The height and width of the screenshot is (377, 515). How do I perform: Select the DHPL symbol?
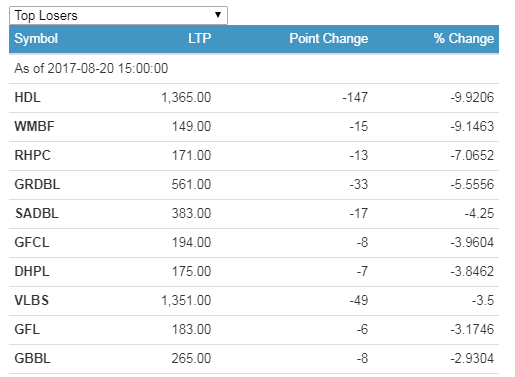pyautogui.click(x=32, y=272)
